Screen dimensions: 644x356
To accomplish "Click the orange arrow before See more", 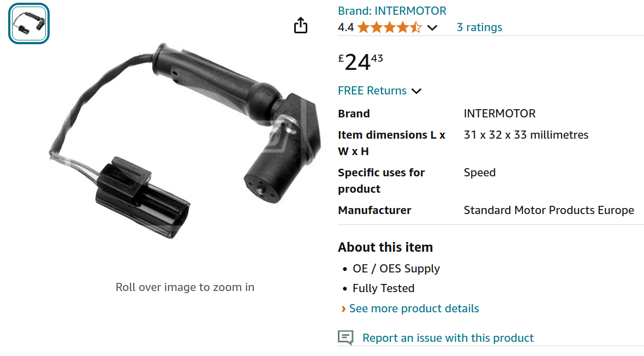I will pos(343,309).
